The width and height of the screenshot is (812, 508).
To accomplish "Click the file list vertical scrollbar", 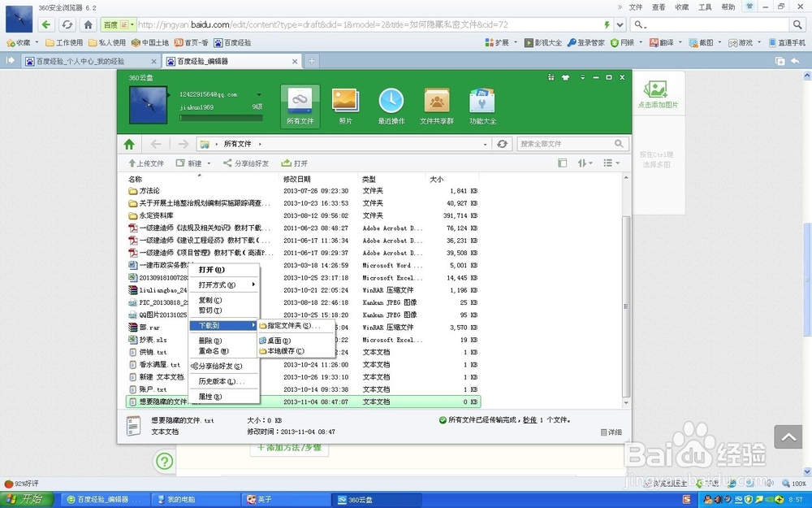I will tap(626, 306).
